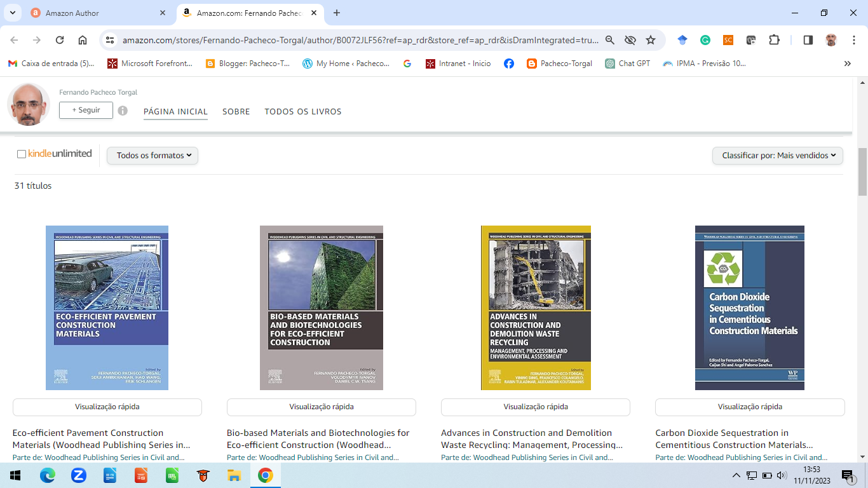
Task: Open Eco-efficient Pavement book cover
Action: pos(107,308)
